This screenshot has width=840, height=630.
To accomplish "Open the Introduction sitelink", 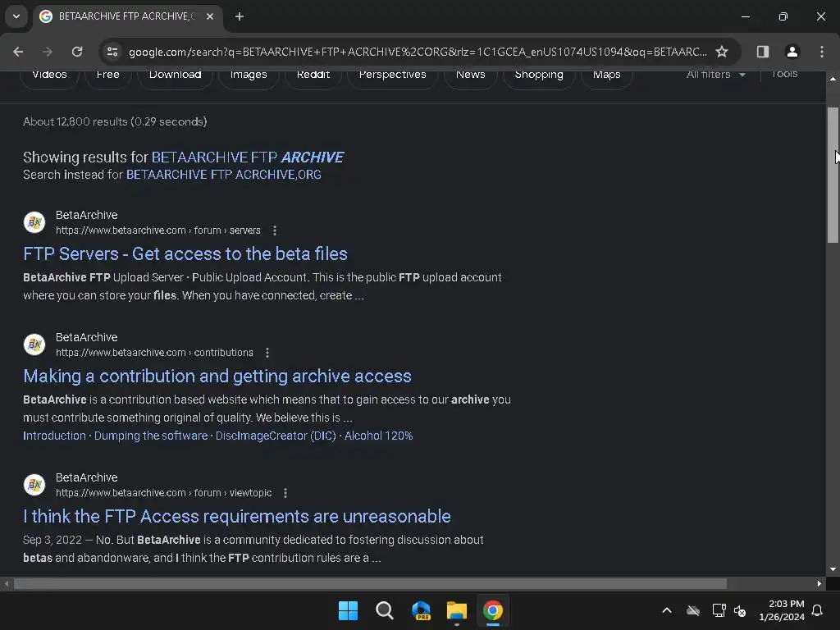I will 54,436.
